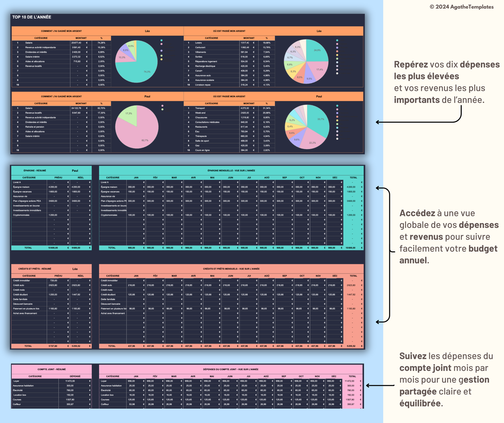This screenshot has width=504, height=423.
Task: Click the '© 2024 AgatheTemplates' copyright text
Action: point(461,7)
